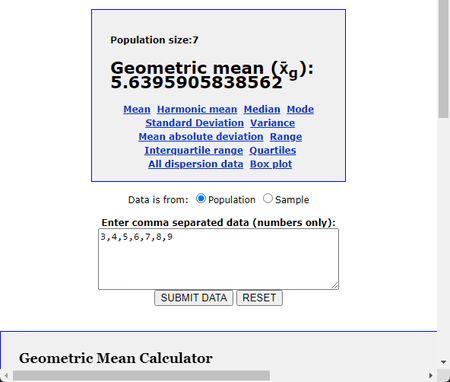Click the SUBMIT DATA button
450x382 pixels.
[x=193, y=298]
